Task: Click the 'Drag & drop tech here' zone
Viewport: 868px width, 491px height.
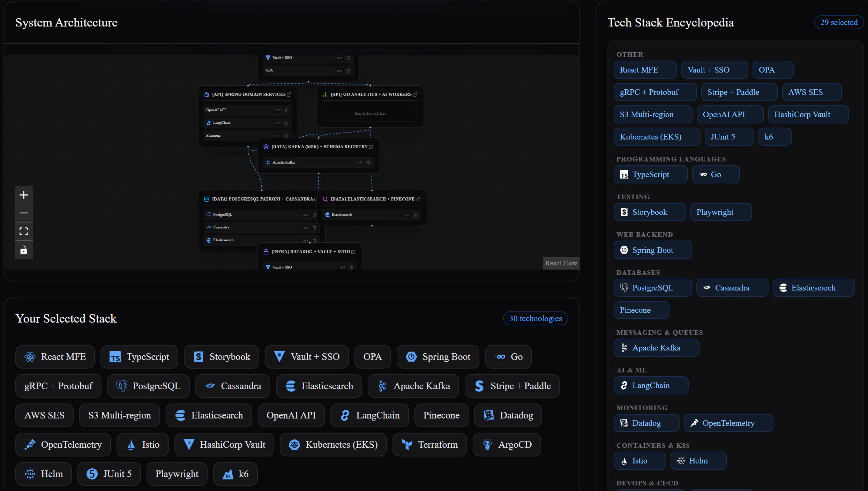Action: click(x=370, y=114)
